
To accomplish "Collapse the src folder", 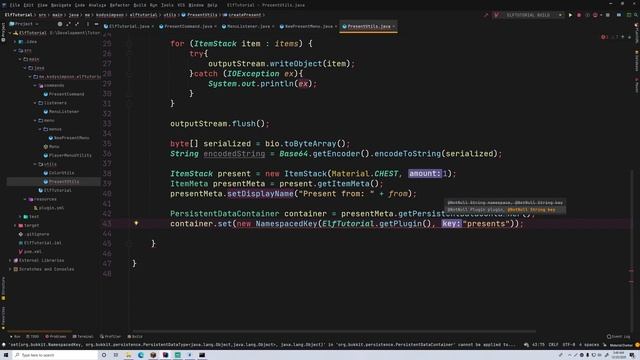I will tap(15, 51).
